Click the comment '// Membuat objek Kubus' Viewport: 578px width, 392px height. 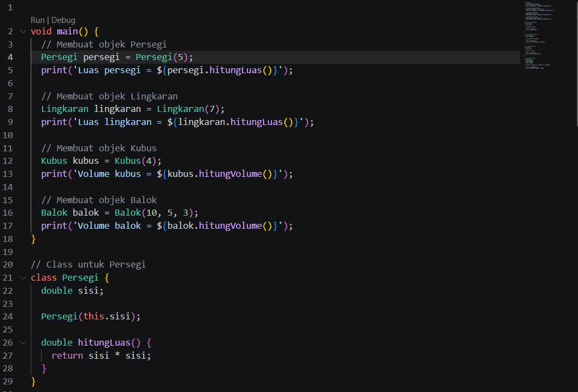click(99, 148)
